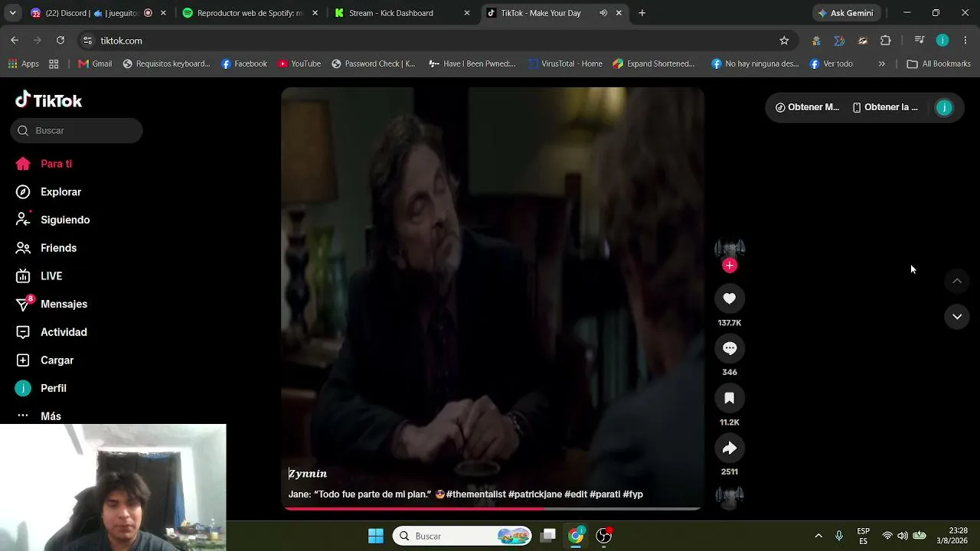
Task: Click the TikTok search field
Action: (x=77, y=130)
